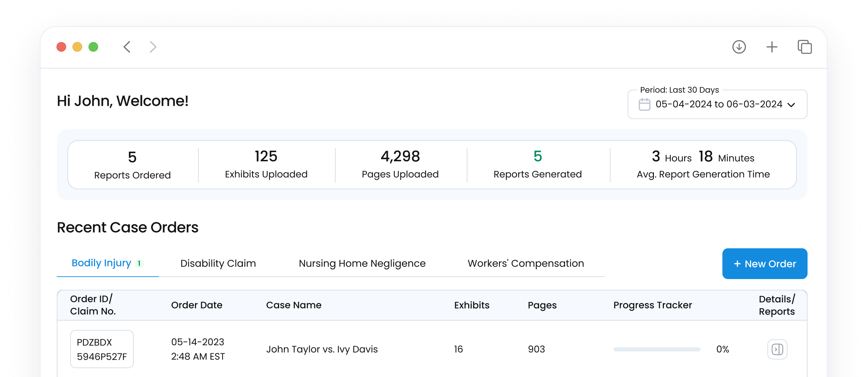
Task: Select the Bodily Injury tab
Action: pyautogui.click(x=102, y=263)
